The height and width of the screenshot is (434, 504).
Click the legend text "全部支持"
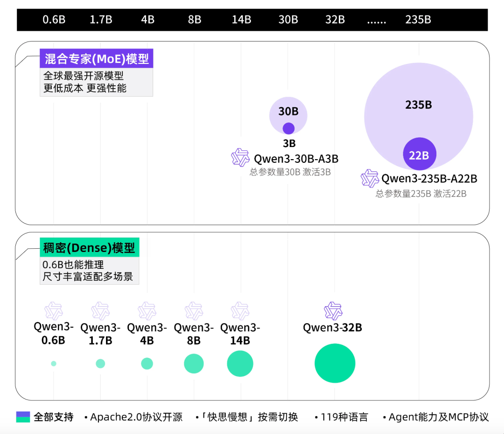[x=54, y=417]
